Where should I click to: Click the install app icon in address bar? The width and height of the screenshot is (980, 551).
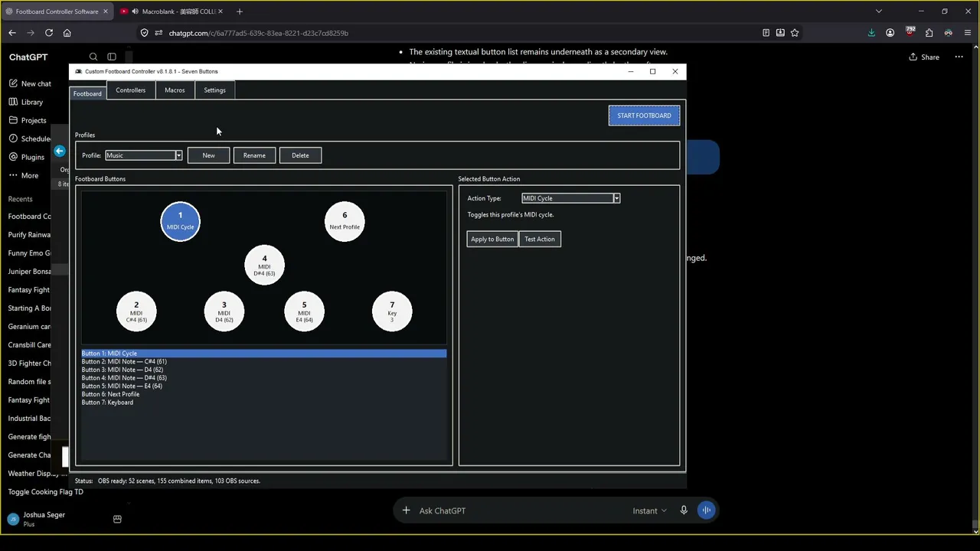pyautogui.click(x=780, y=33)
